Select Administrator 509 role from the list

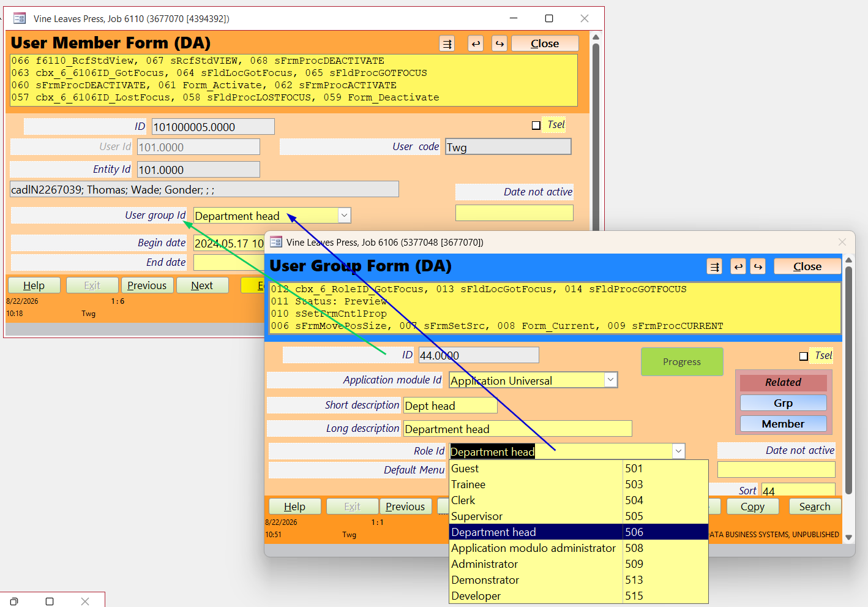click(x=578, y=564)
